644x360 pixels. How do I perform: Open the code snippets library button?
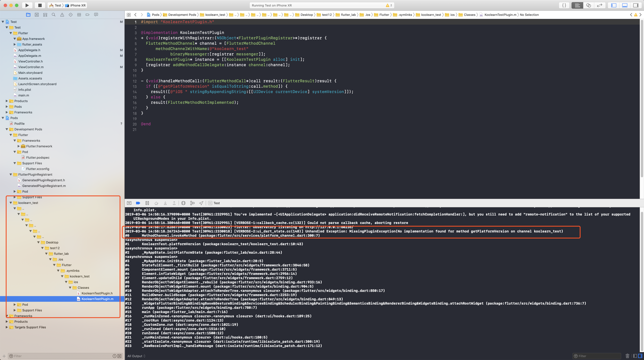point(564,5)
